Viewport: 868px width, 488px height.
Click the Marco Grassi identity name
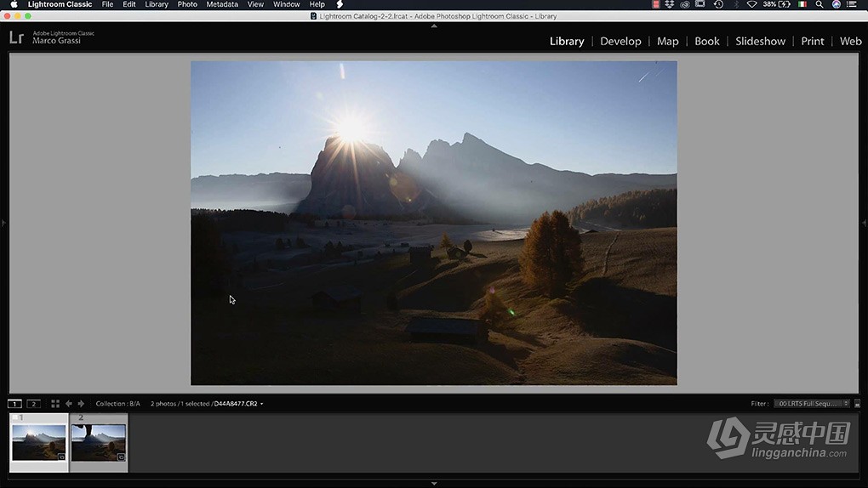tap(56, 41)
